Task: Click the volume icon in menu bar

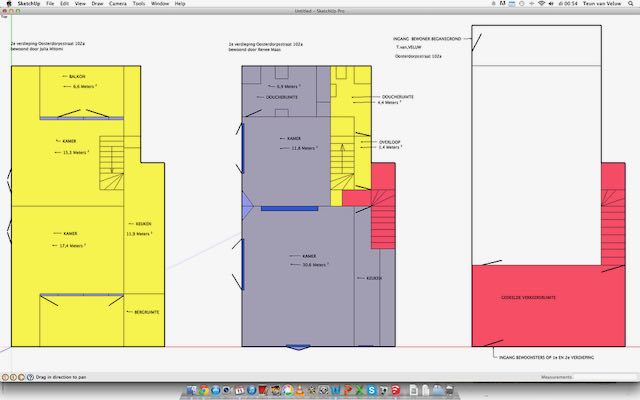Action: click(x=551, y=4)
